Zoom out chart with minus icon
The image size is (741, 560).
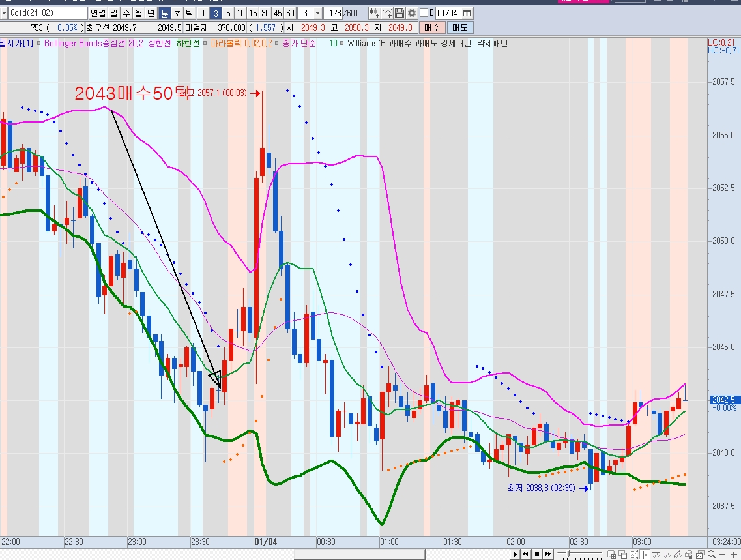coord(722,554)
